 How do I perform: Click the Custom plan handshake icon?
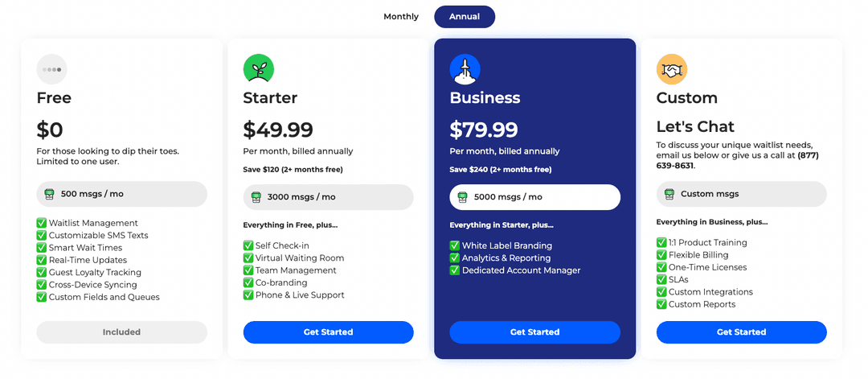671,69
